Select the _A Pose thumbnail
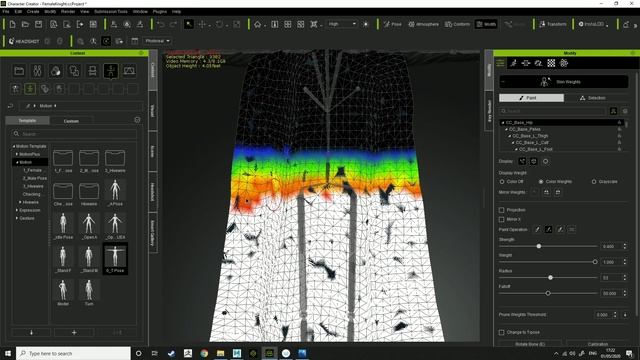The width and height of the screenshot is (640, 360). [x=115, y=192]
